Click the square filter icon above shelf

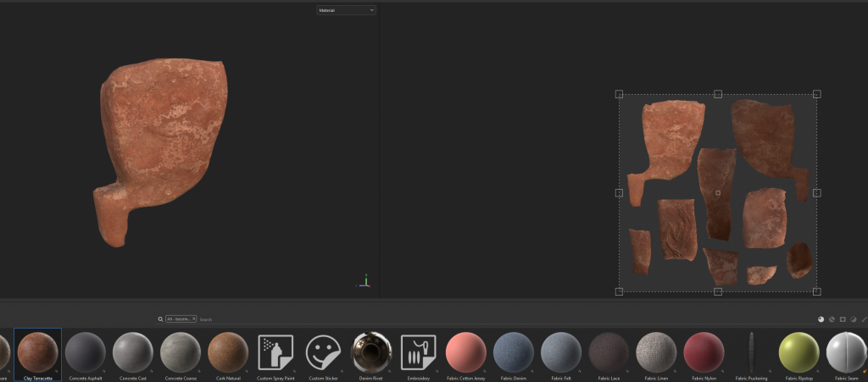click(x=843, y=319)
